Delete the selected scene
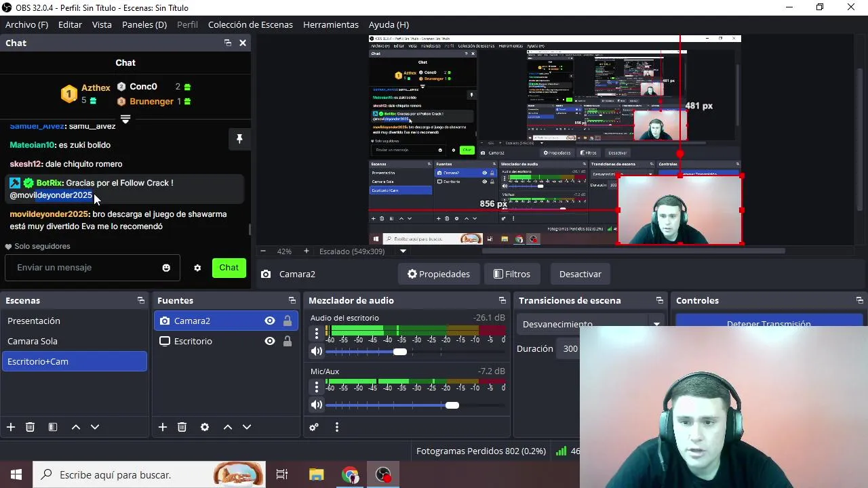 pyautogui.click(x=30, y=427)
